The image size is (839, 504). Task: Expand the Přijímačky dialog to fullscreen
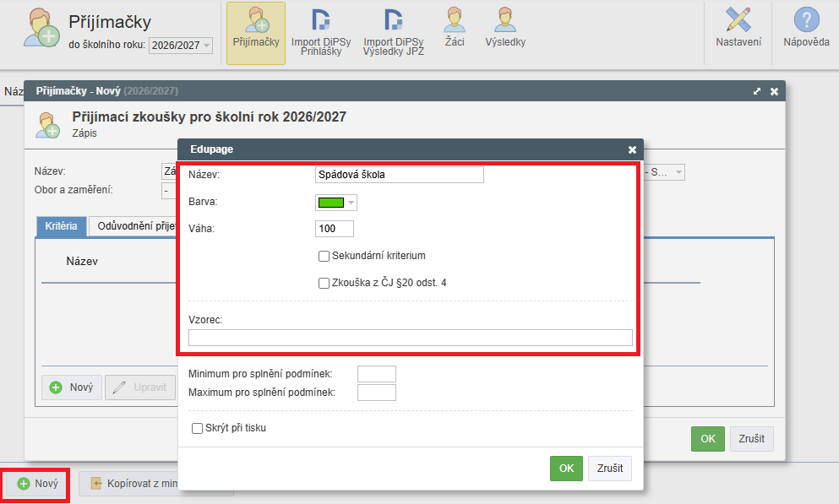pyautogui.click(x=757, y=91)
